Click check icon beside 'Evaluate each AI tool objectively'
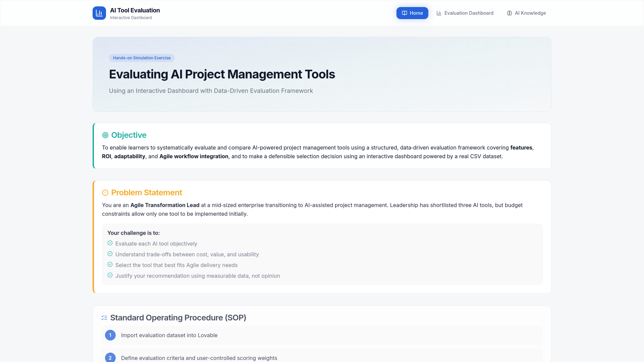644x362 pixels. [x=110, y=243]
